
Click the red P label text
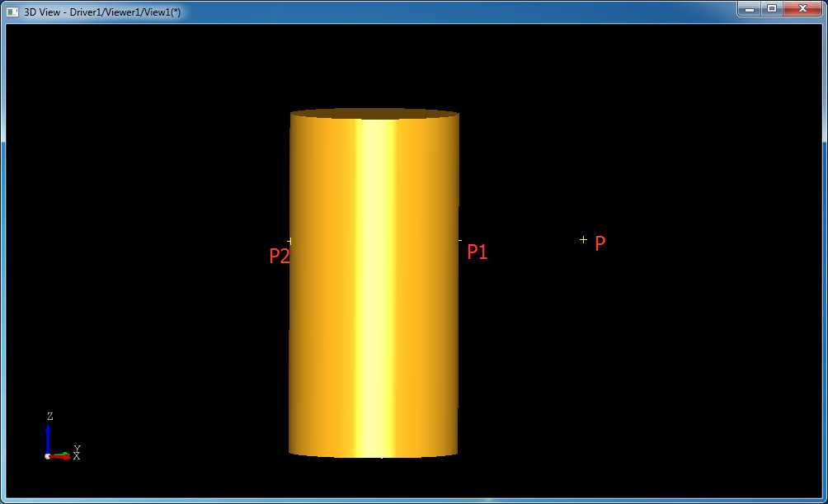pyautogui.click(x=600, y=243)
